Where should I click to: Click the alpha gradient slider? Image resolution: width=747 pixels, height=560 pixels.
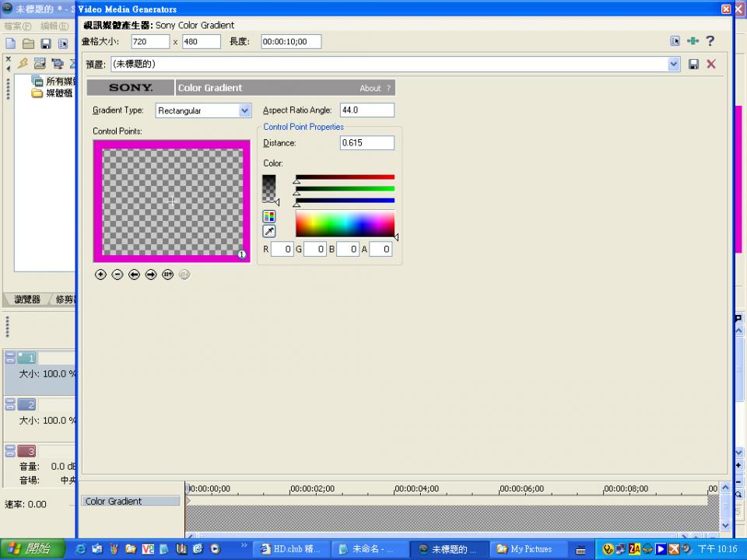tap(268, 189)
